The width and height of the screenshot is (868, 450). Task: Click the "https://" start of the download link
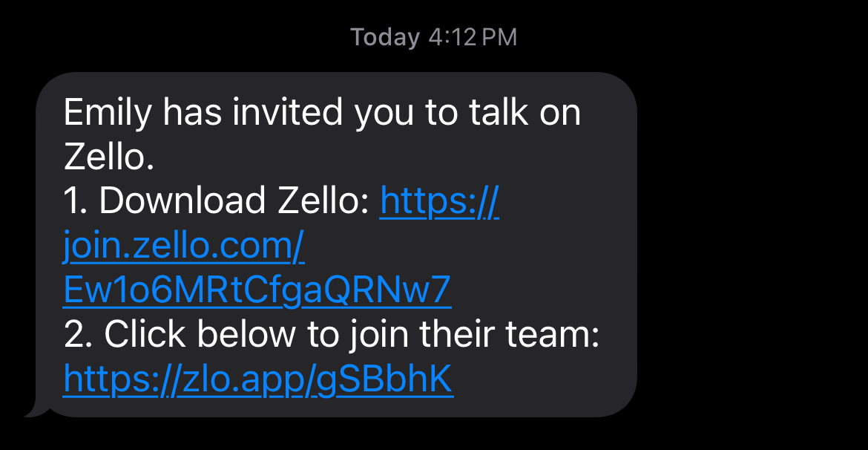click(439, 202)
